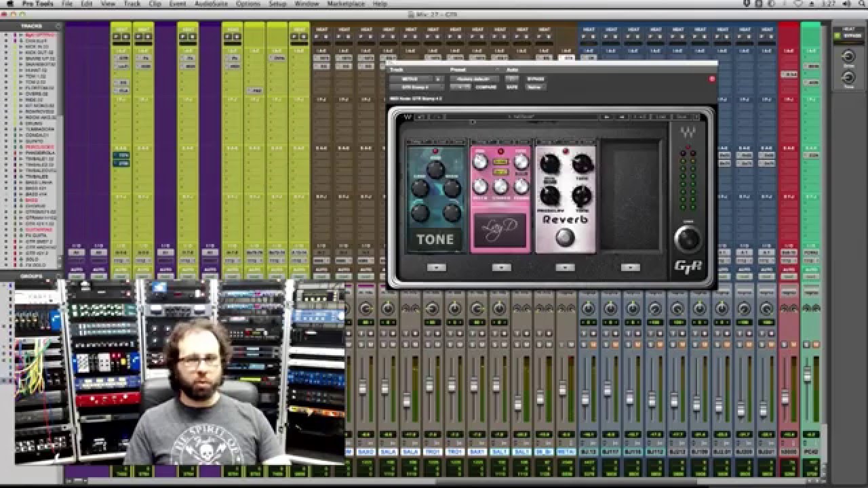Click the fader on the green channel strip
The image size is (868, 488).
pos(807,374)
